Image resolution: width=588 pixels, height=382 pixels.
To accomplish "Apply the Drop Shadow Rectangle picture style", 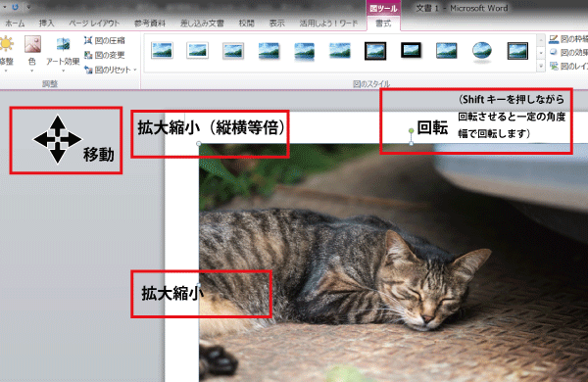I will pos(269,51).
